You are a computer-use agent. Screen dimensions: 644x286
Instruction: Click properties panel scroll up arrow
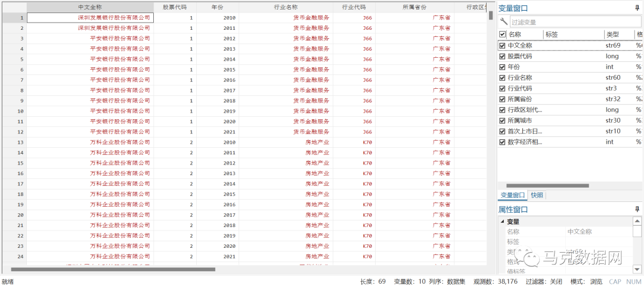tap(637, 221)
